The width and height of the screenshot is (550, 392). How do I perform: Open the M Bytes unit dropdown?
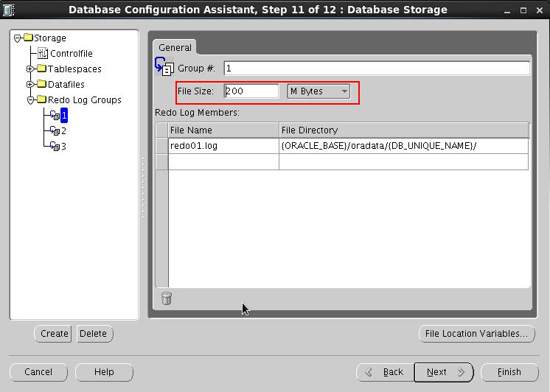pyautogui.click(x=318, y=91)
